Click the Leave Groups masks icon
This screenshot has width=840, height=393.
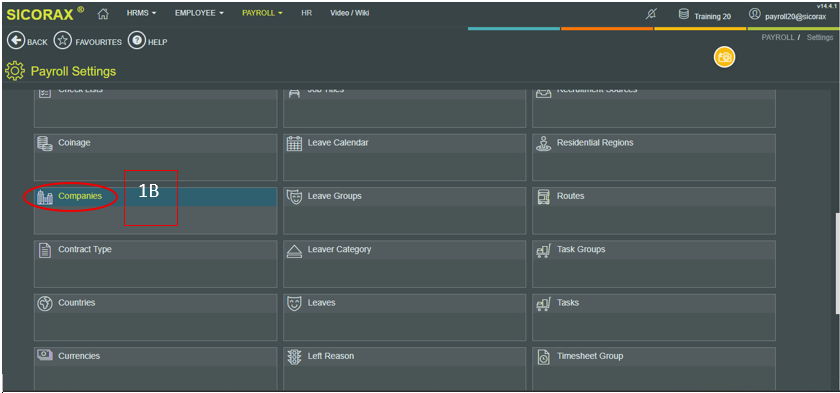coord(294,196)
